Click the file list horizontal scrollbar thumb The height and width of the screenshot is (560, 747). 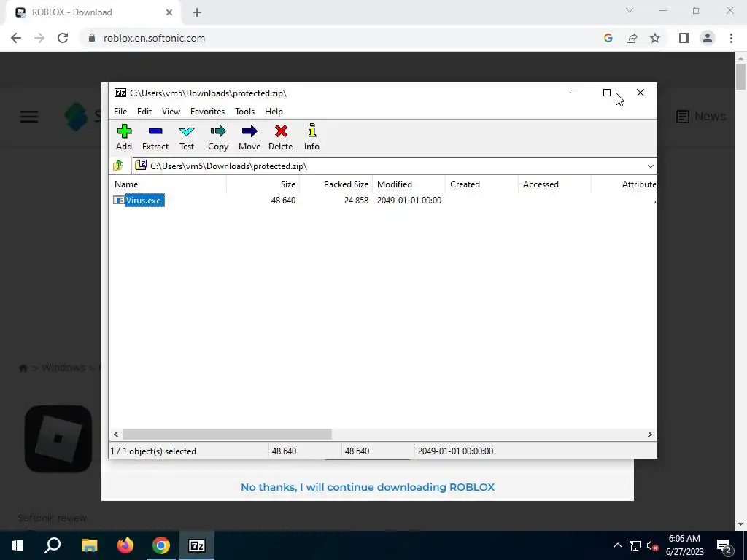(227, 435)
